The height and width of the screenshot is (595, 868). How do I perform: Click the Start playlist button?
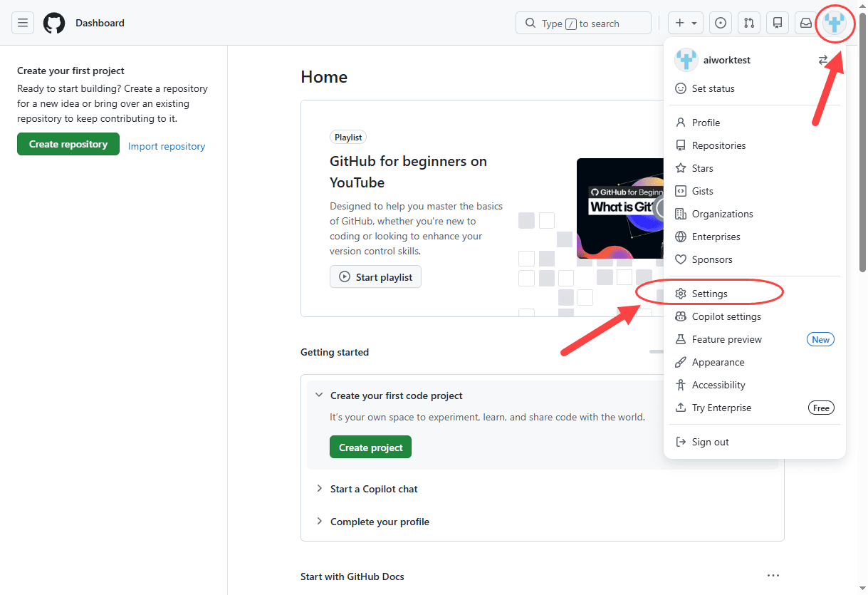(x=375, y=276)
